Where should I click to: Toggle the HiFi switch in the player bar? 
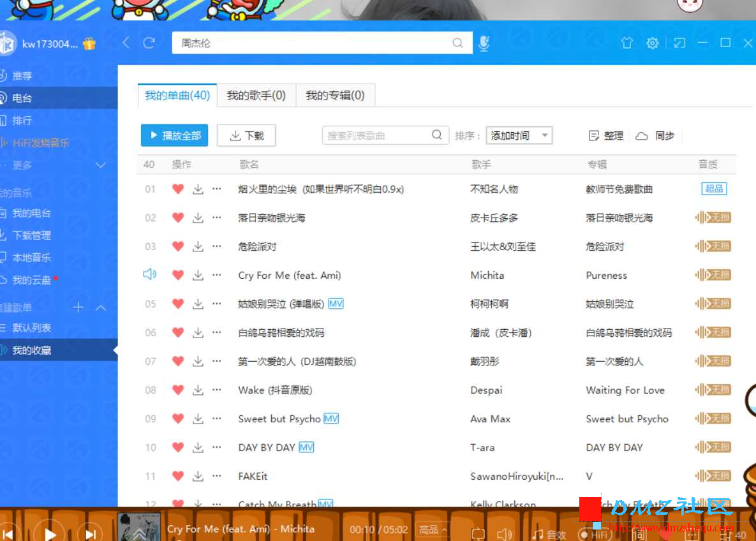pos(594,534)
